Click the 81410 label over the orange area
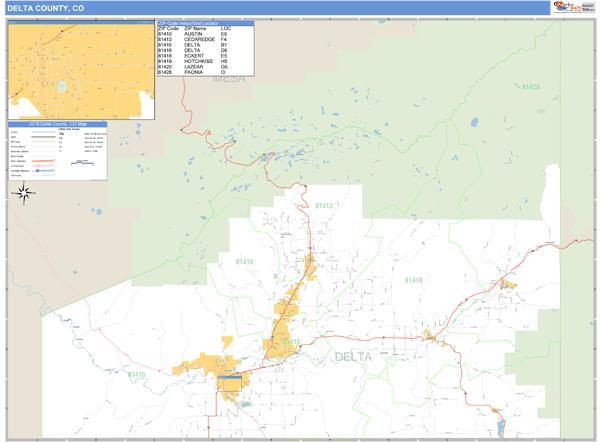600x442 pixels. tap(291, 342)
